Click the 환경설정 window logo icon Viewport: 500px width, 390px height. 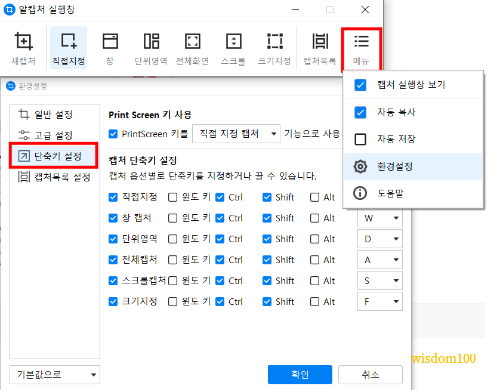point(11,86)
